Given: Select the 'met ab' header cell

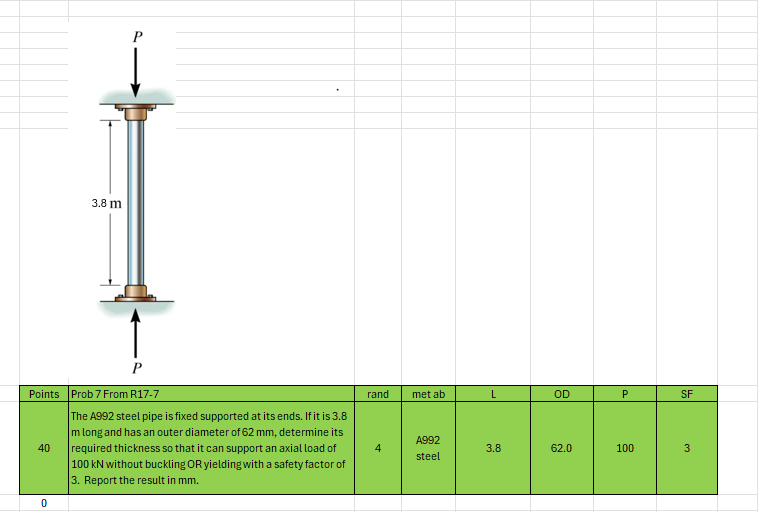Looking at the screenshot, I should coord(428,394).
